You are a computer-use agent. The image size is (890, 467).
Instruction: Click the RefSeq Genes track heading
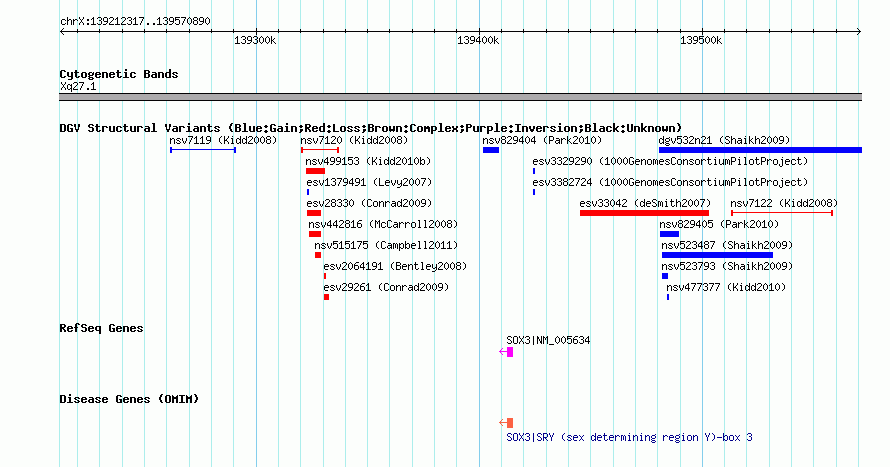click(101, 329)
